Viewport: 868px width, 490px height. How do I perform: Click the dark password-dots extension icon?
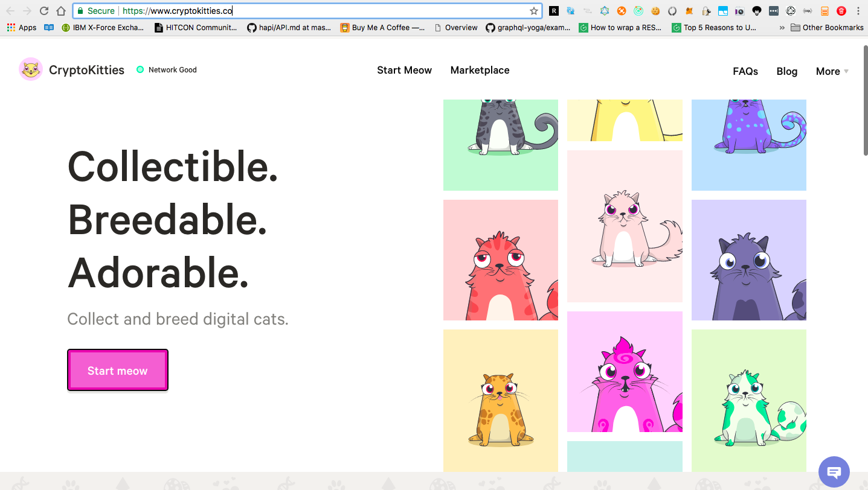(x=773, y=11)
